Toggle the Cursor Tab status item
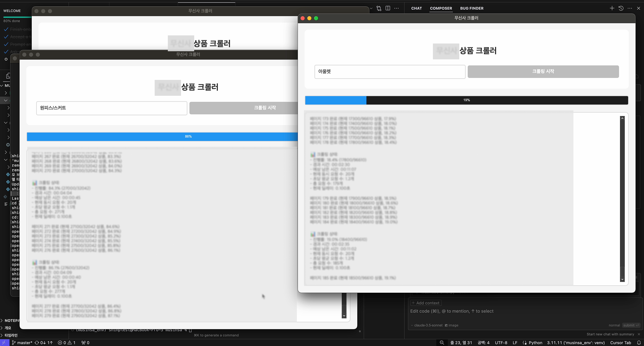Screen dimensions: 644x346 (x=620, y=343)
